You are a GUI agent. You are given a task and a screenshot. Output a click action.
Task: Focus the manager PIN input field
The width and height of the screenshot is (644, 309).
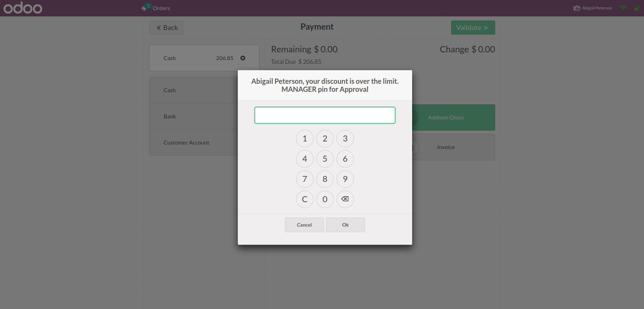[325, 115]
